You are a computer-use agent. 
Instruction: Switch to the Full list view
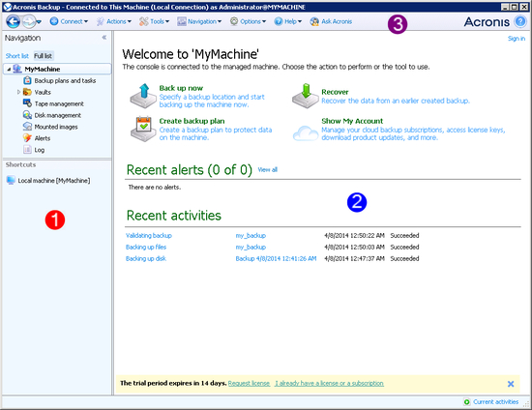[44, 56]
